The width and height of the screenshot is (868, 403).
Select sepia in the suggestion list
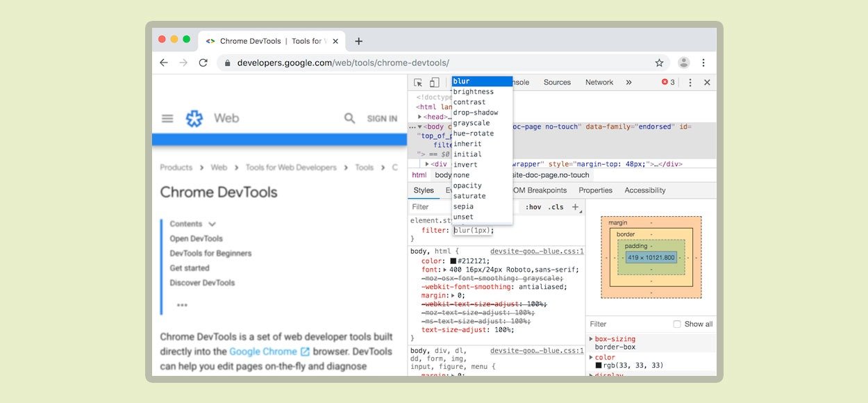(482, 206)
